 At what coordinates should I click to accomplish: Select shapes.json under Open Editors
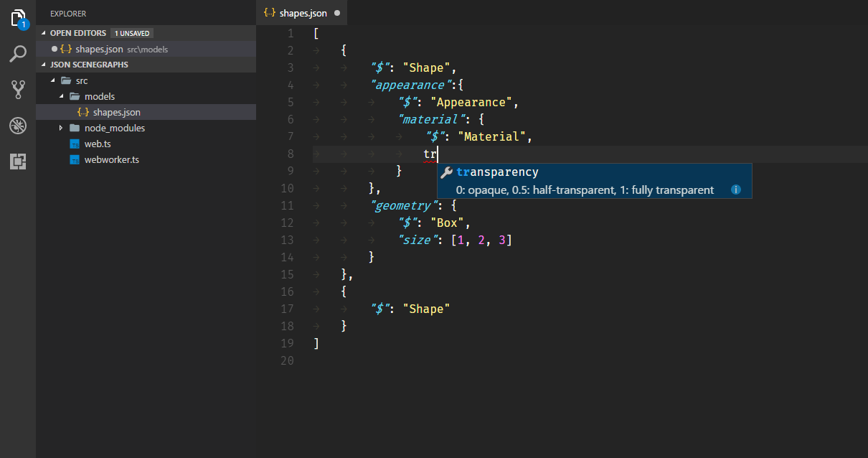coord(99,49)
